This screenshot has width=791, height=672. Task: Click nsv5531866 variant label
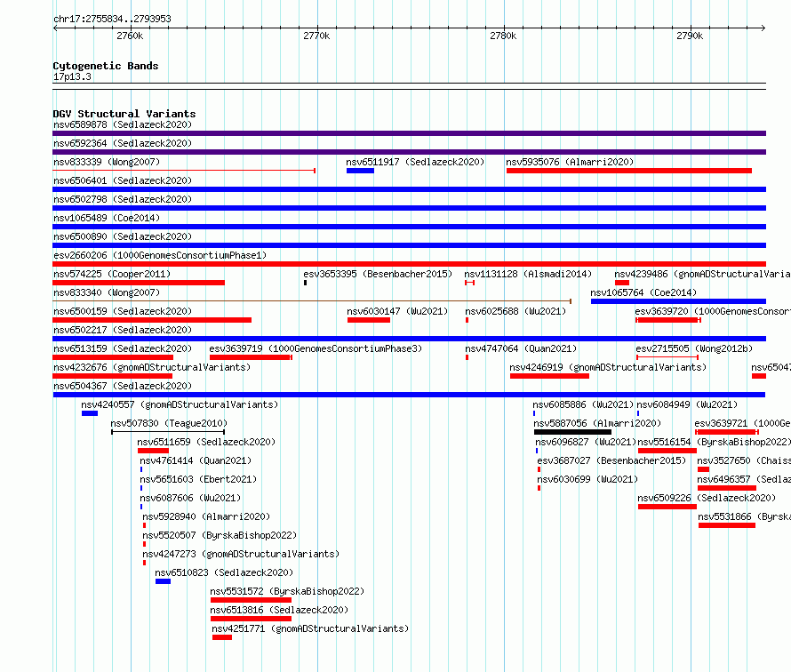[x=744, y=516]
